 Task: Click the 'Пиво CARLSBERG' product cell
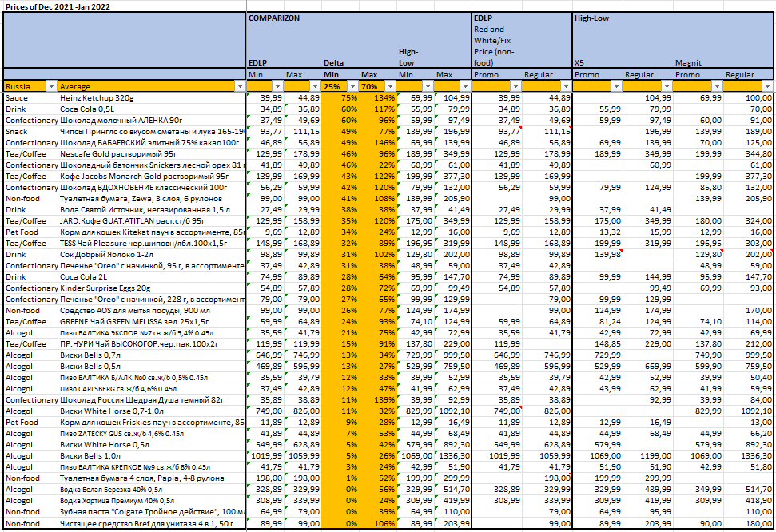(152, 388)
